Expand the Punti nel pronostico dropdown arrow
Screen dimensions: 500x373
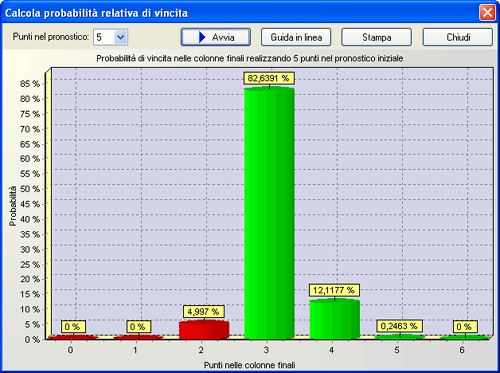coord(120,37)
